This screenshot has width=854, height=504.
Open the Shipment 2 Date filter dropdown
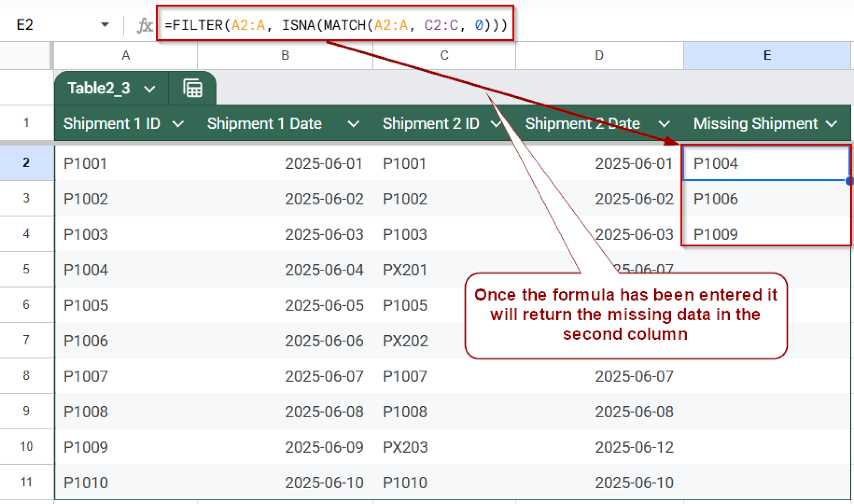click(x=664, y=123)
